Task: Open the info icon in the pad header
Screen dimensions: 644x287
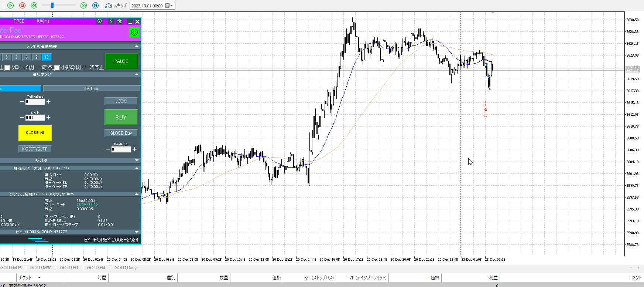Action: tap(99, 21)
